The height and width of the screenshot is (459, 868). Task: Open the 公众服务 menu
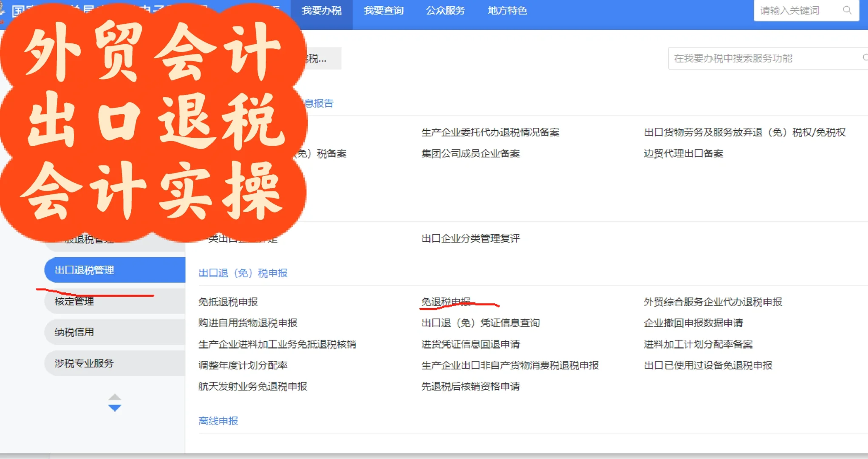click(x=445, y=11)
